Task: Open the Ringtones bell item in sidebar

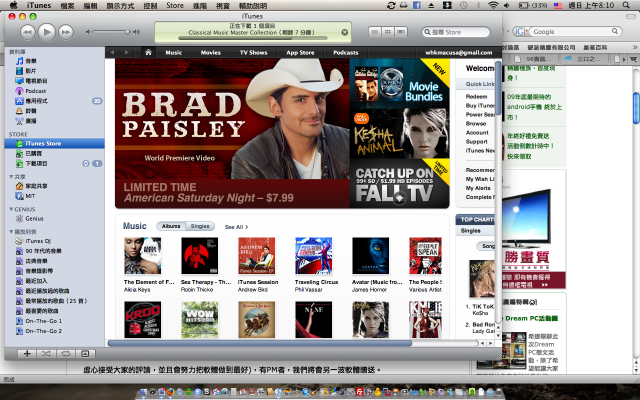Action: point(26,111)
